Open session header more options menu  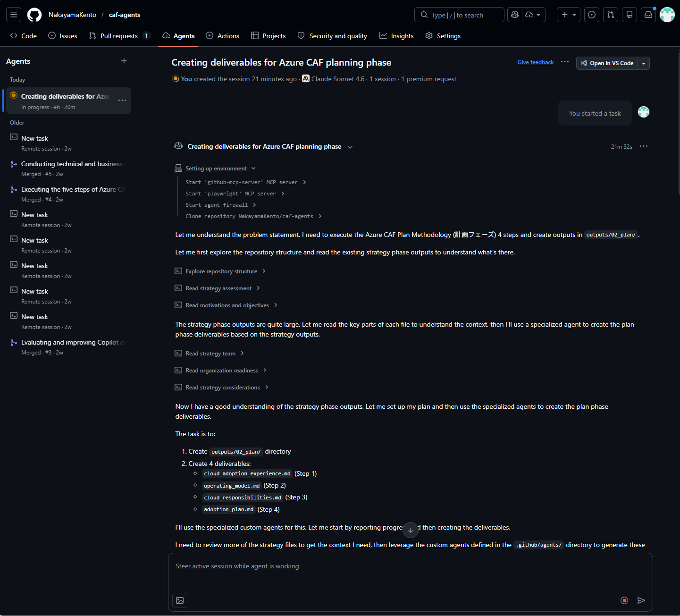[565, 62]
